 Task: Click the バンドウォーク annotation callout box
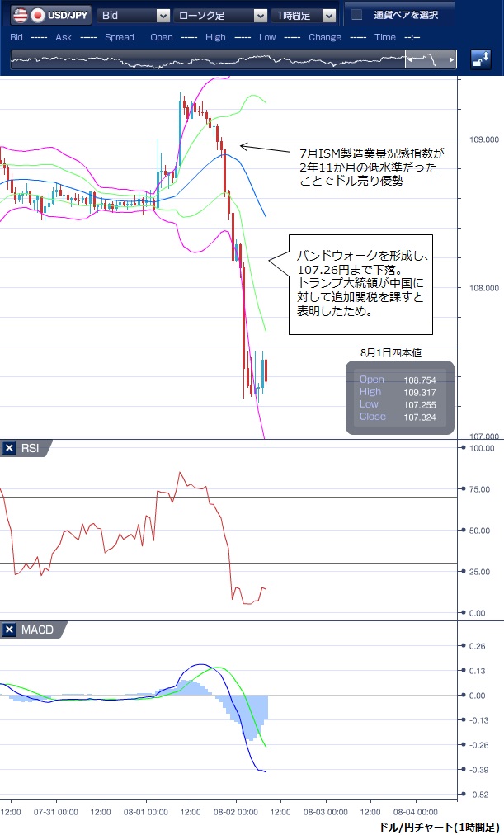pyautogui.click(x=360, y=283)
